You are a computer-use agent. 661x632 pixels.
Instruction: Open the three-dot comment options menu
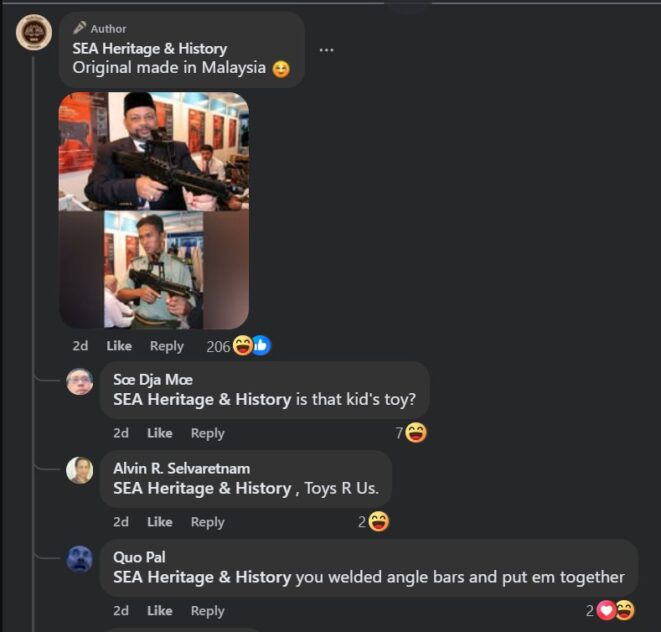pyautogui.click(x=326, y=50)
